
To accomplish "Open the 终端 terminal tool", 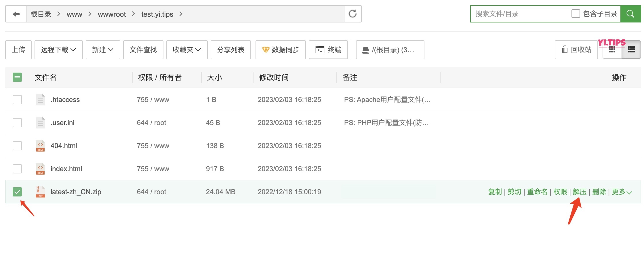I will click(x=328, y=50).
